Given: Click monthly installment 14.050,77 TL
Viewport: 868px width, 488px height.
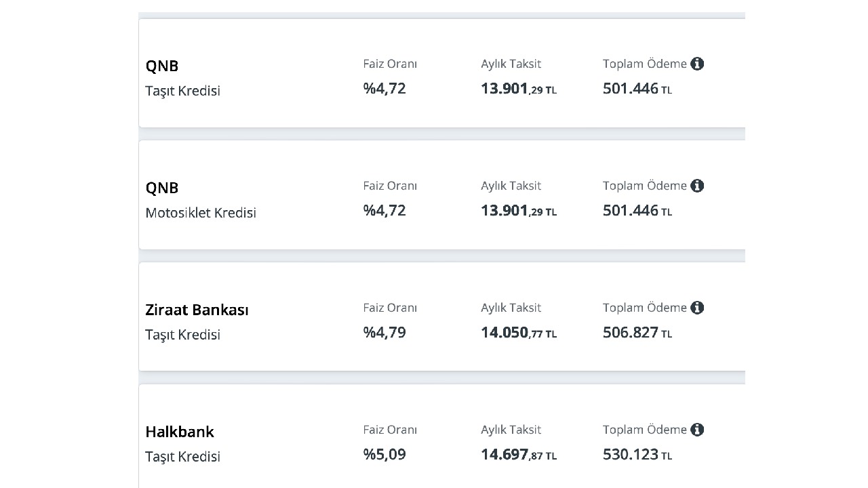Looking at the screenshot, I should click(x=519, y=333).
